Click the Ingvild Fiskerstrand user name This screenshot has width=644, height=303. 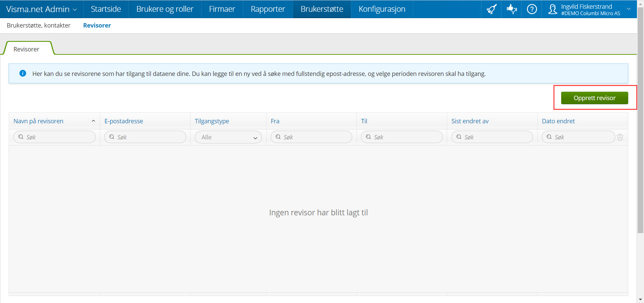point(586,6)
